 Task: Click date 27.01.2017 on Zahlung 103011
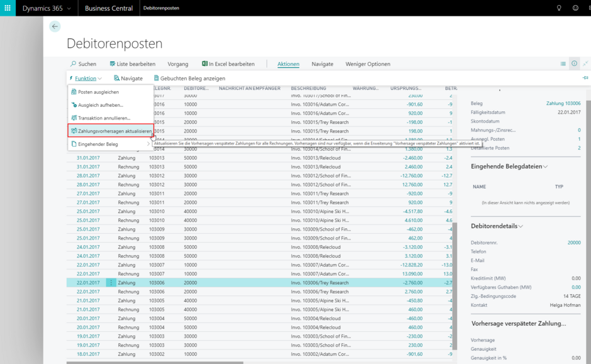coord(88,193)
